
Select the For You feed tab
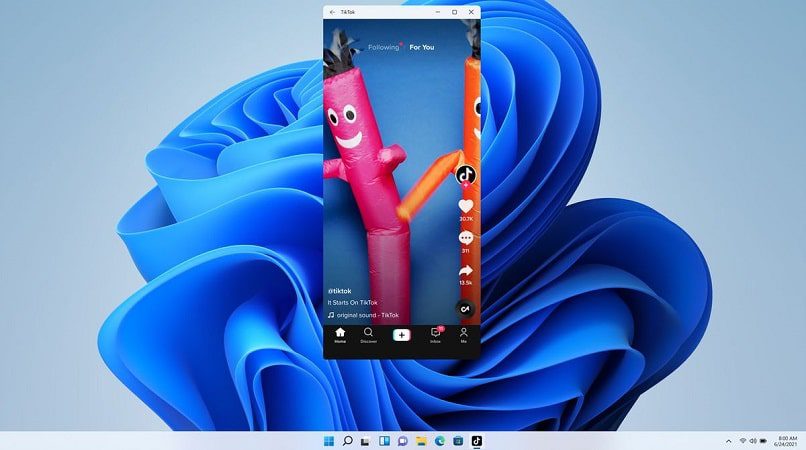[x=422, y=47]
